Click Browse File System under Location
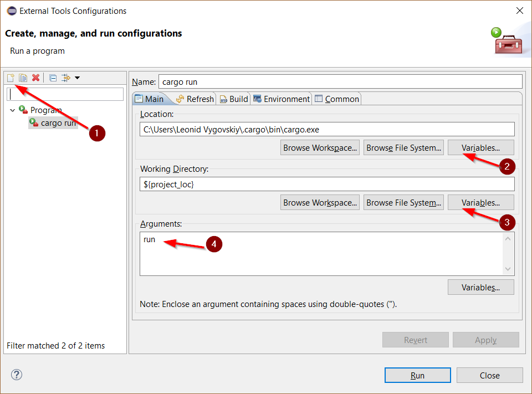532x394 pixels. pos(403,147)
